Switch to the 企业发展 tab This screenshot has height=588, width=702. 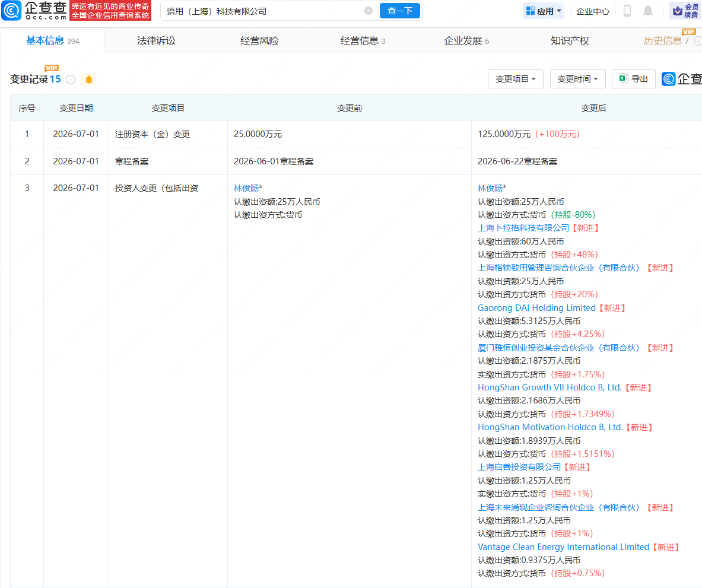tap(466, 41)
